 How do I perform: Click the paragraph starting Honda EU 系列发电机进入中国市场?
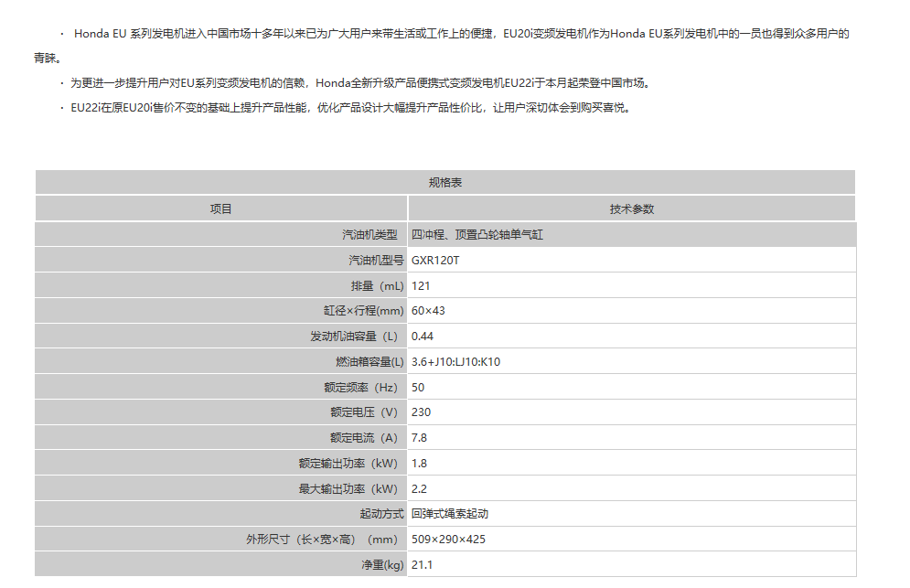441,46
